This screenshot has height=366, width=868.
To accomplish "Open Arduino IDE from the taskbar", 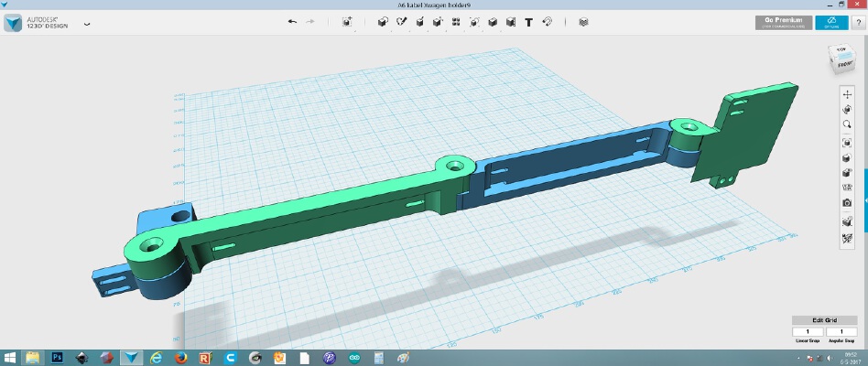I will pyautogui.click(x=354, y=358).
